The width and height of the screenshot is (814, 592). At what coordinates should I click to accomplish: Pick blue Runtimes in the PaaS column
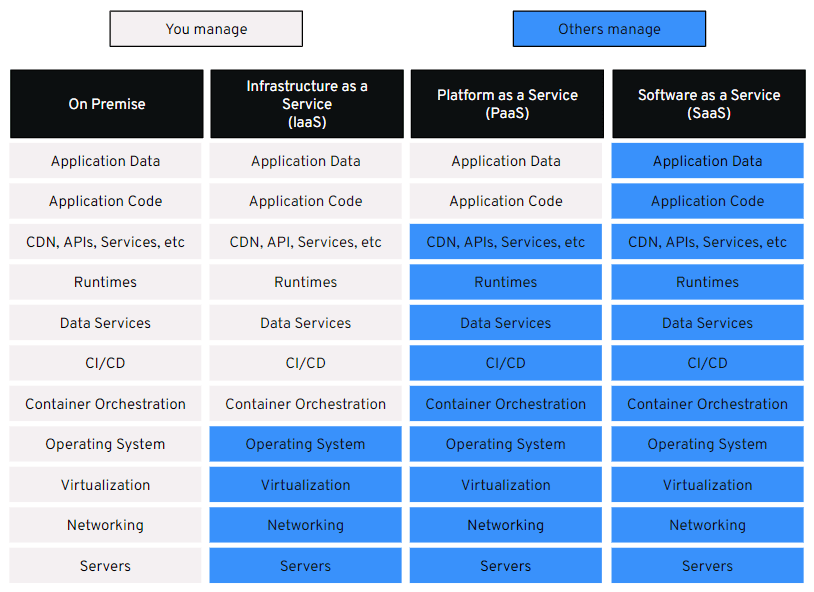506,282
